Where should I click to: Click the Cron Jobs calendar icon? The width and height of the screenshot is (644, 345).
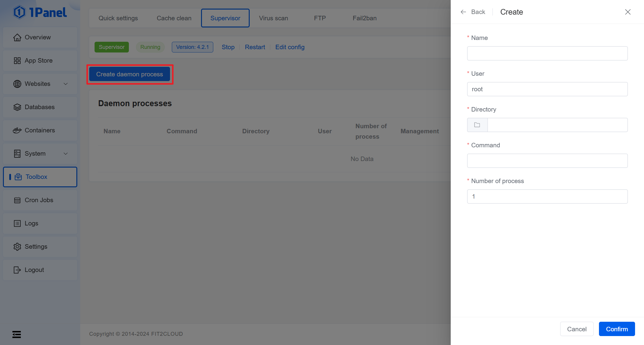(17, 200)
